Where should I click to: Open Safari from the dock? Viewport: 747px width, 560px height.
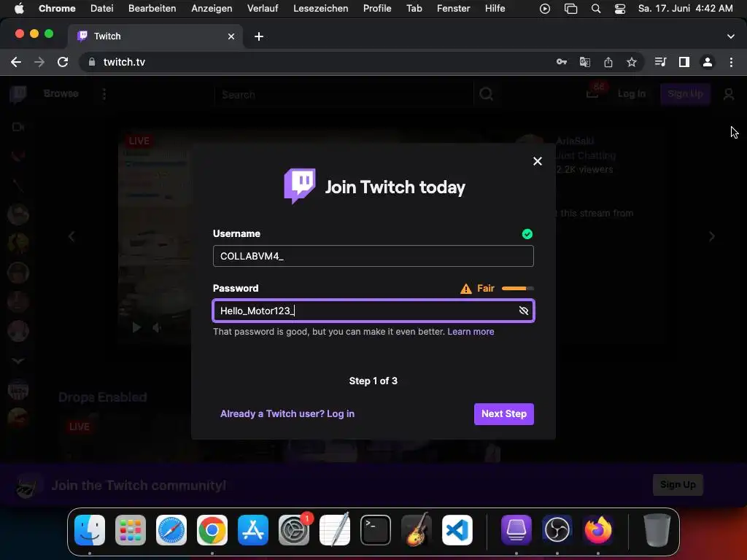[171, 530]
